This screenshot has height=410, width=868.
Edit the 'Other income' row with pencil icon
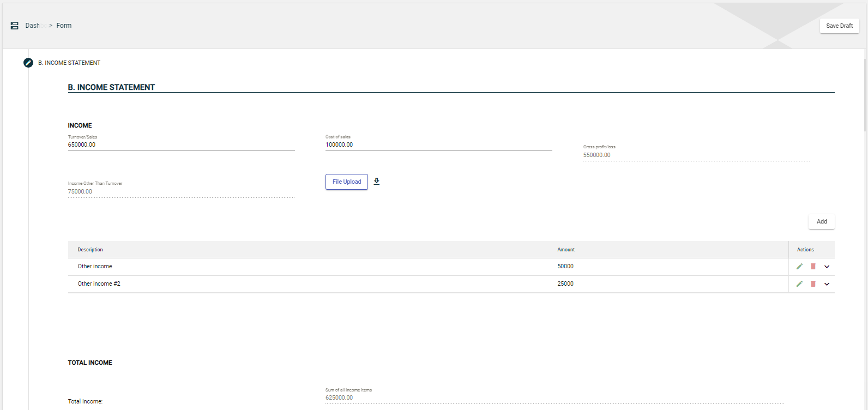[x=799, y=267]
